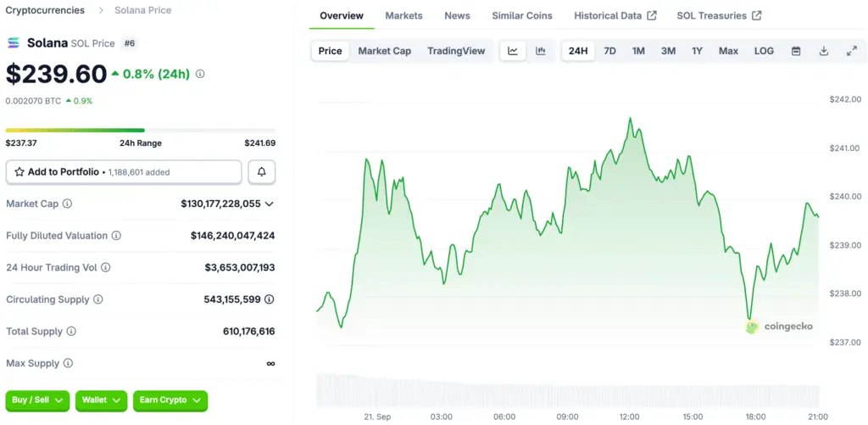Screen dimensions: 868x425
Task: Show info for 24h price change
Action: click(x=200, y=74)
